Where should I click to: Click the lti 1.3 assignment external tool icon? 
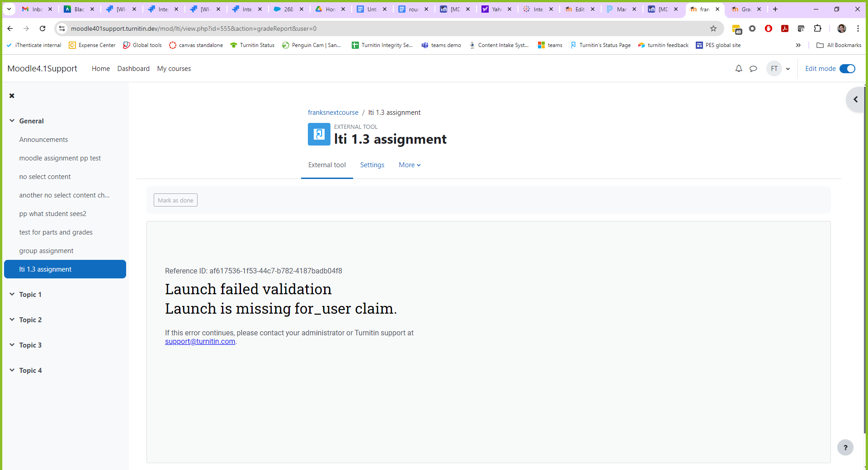click(x=319, y=134)
